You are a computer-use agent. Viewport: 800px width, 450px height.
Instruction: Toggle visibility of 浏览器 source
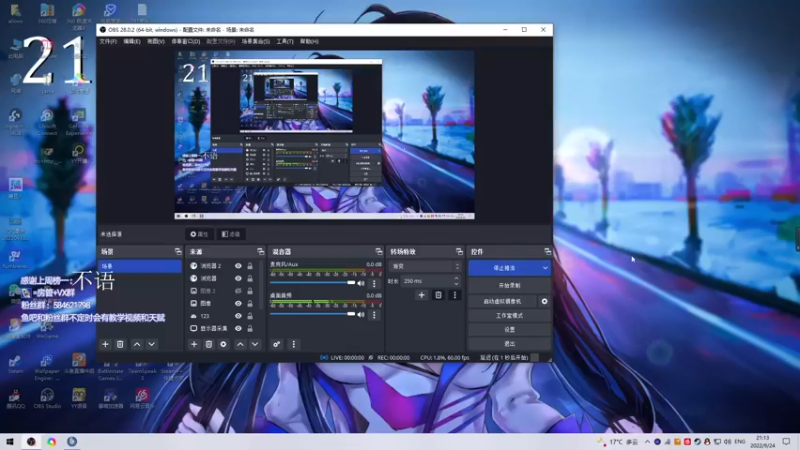pyautogui.click(x=238, y=279)
